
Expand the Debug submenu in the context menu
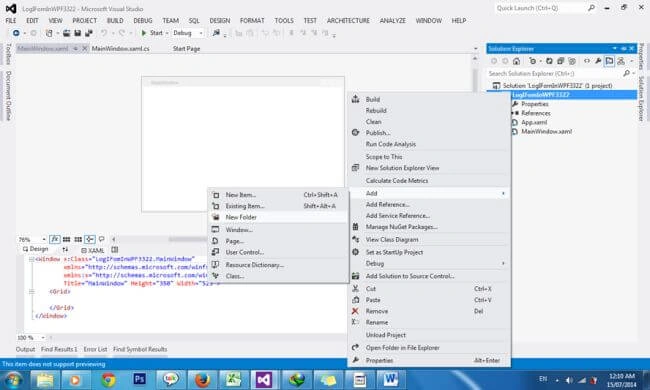click(503, 264)
